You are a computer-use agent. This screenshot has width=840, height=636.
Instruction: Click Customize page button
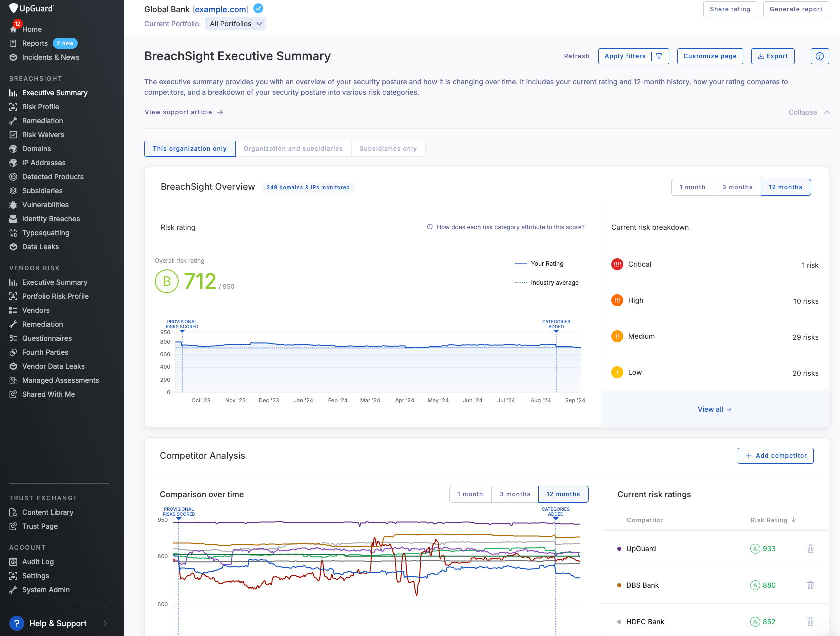[x=710, y=56]
